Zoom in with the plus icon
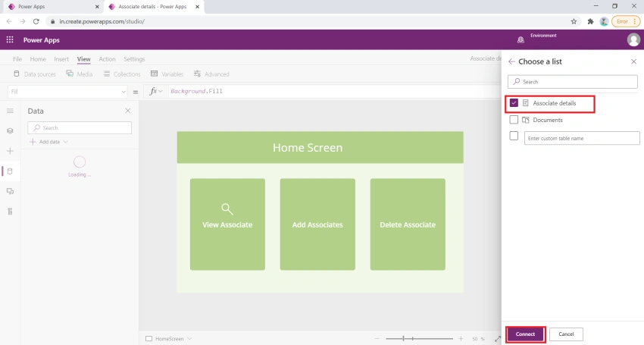The width and height of the screenshot is (644, 345). (x=461, y=339)
